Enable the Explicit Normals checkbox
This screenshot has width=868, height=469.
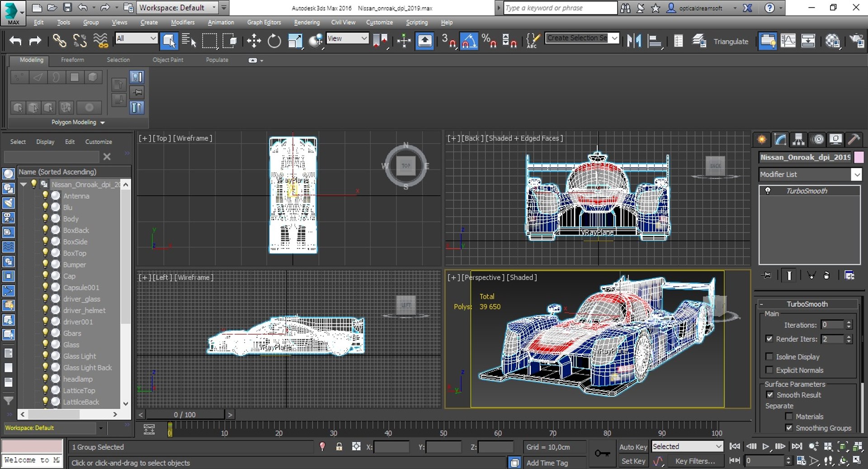769,370
